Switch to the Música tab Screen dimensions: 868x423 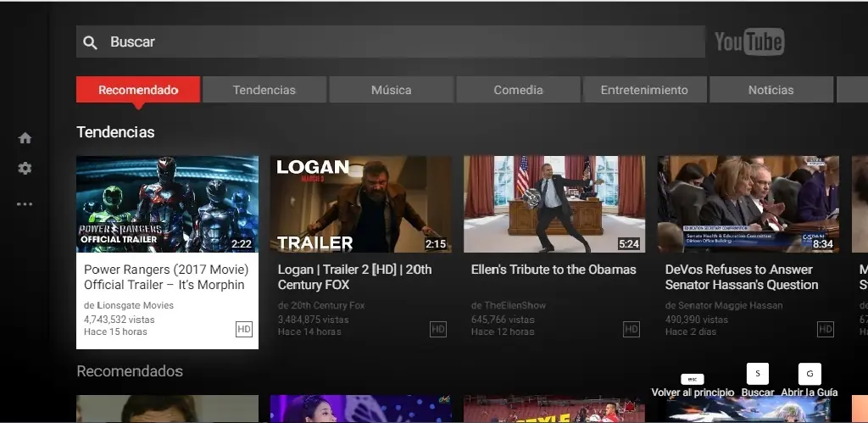[392, 90]
